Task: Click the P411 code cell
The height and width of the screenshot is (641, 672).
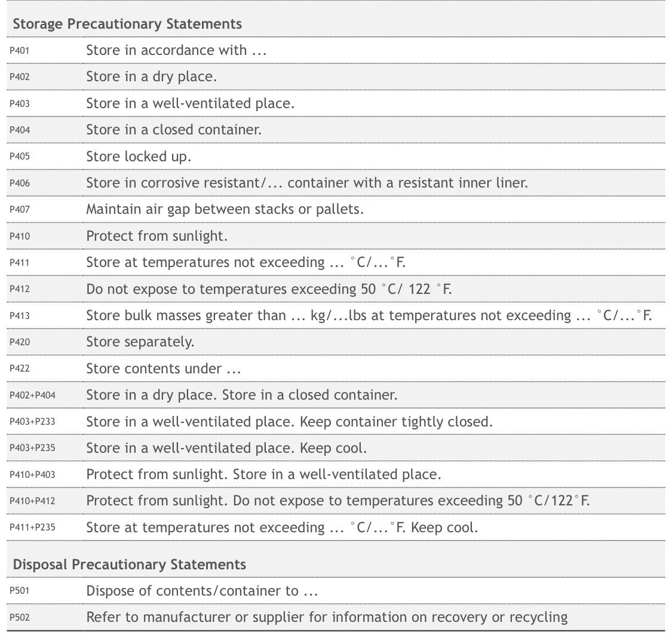Action: [19, 263]
